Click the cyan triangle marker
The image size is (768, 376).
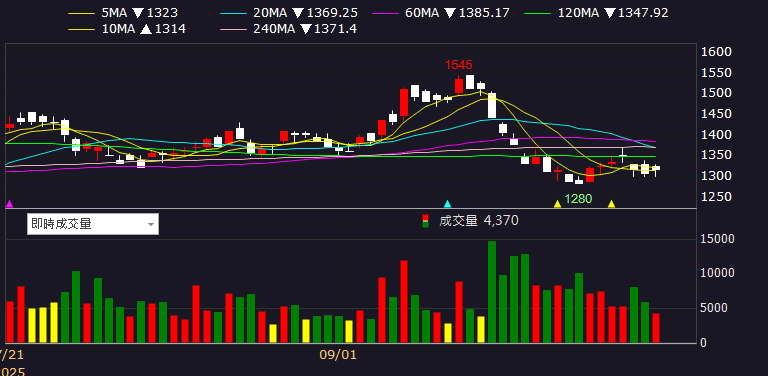pyautogui.click(x=447, y=204)
